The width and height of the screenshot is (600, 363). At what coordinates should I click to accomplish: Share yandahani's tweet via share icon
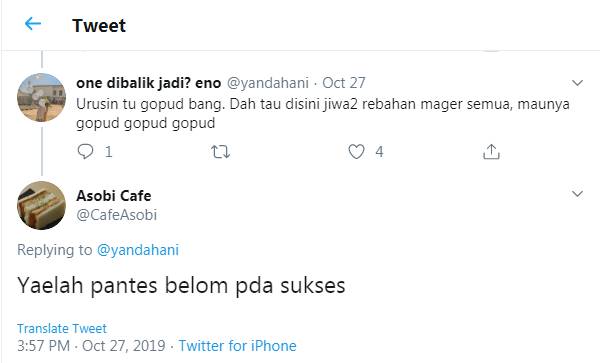[x=491, y=151]
